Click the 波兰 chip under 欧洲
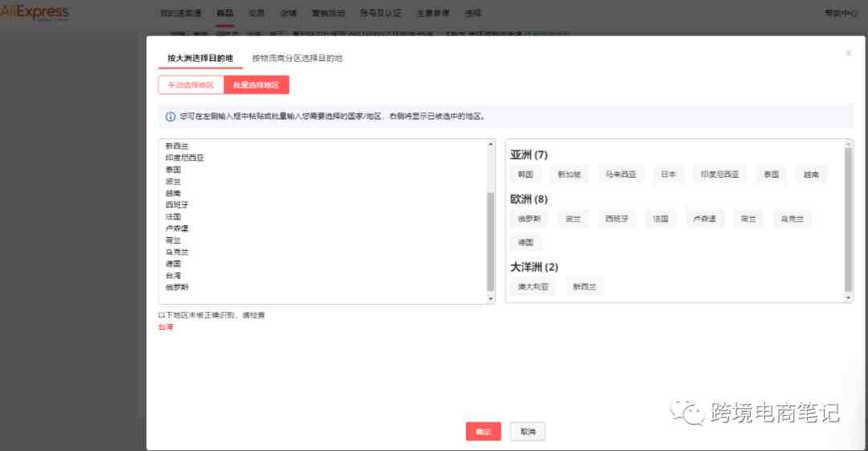Image resolution: width=868 pixels, height=451 pixels. tap(573, 219)
